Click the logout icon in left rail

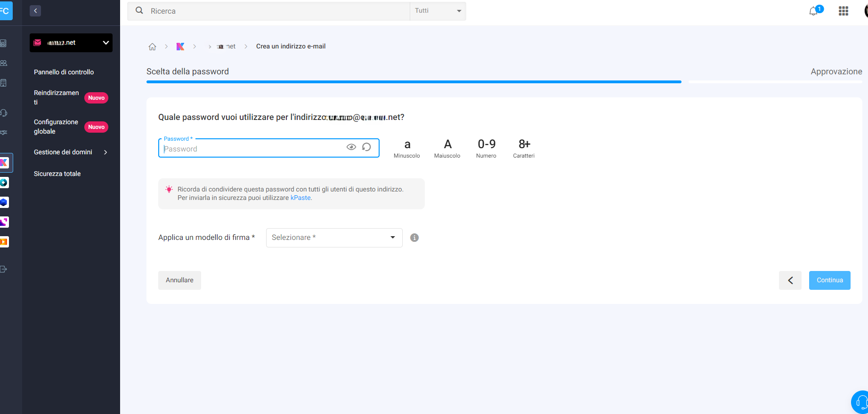(4, 269)
